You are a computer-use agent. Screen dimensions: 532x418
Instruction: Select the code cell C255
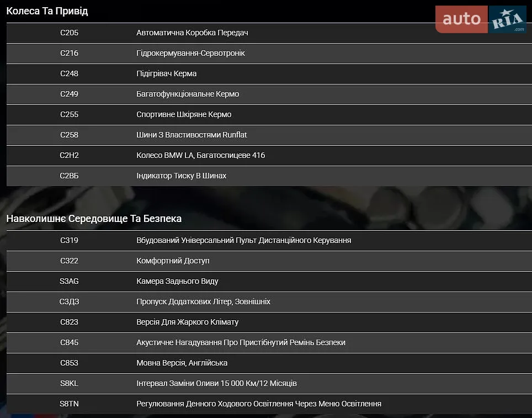coord(69,114)
